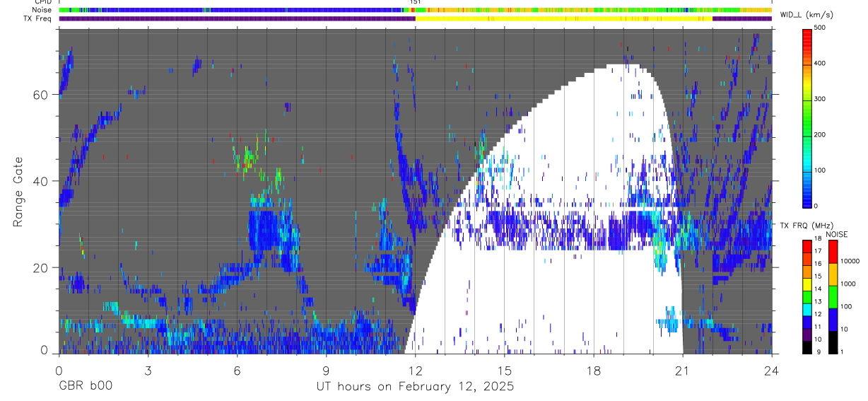Pick the cyan swatch in TX FRQ legend
This screenshot has width=868, height=401.
807,308
